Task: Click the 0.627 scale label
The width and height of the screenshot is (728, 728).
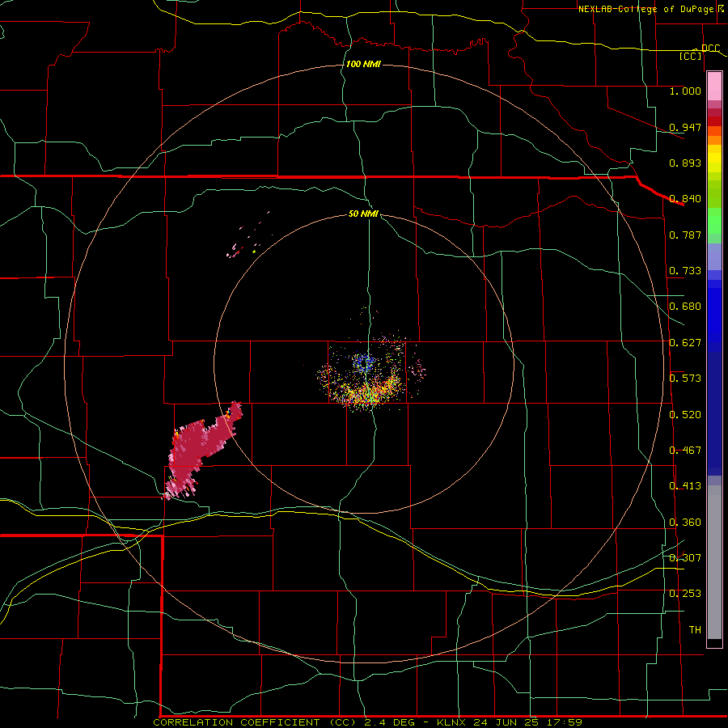Action: (x=685, y=343)
